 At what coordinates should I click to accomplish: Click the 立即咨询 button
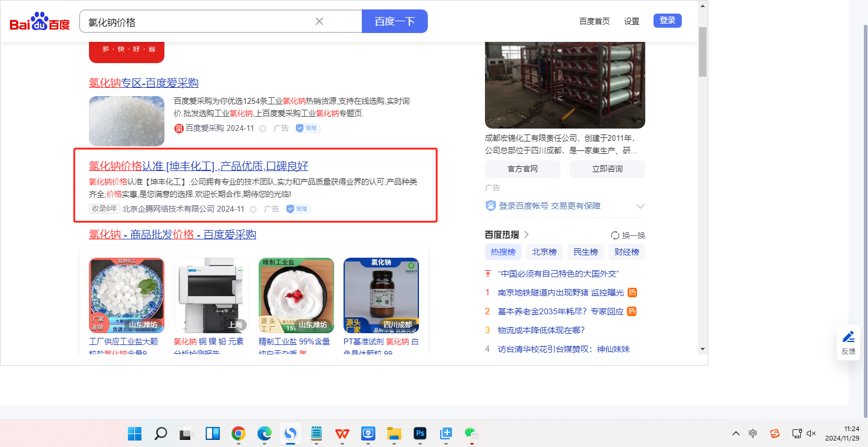tap(608, 169)
